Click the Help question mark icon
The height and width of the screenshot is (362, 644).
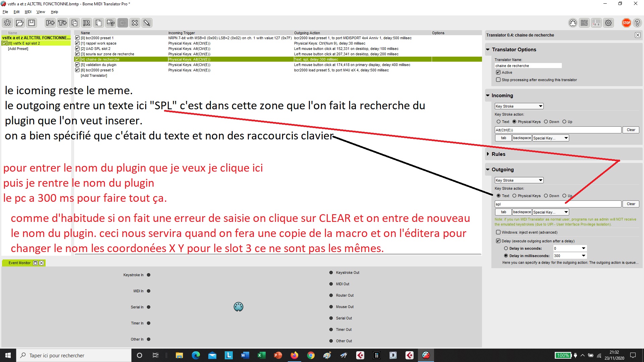pos(638,23)
